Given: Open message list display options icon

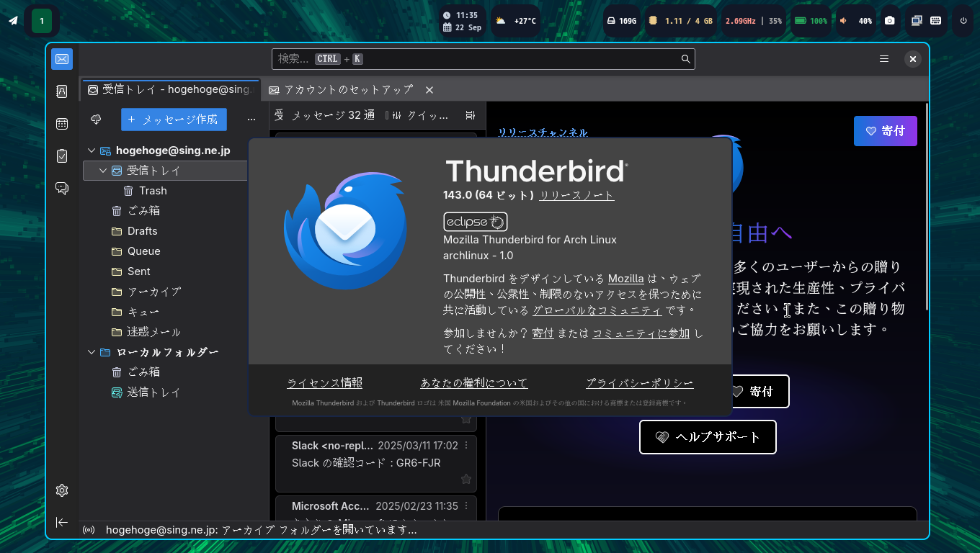Looking at the screenshot, I should (x=471, y=115).
